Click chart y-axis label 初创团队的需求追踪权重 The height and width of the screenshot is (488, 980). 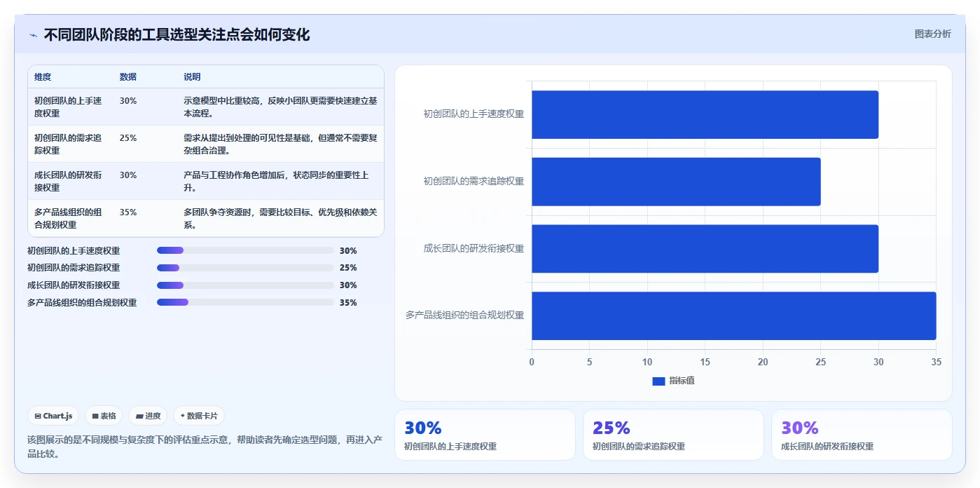[x=474, y=181]
